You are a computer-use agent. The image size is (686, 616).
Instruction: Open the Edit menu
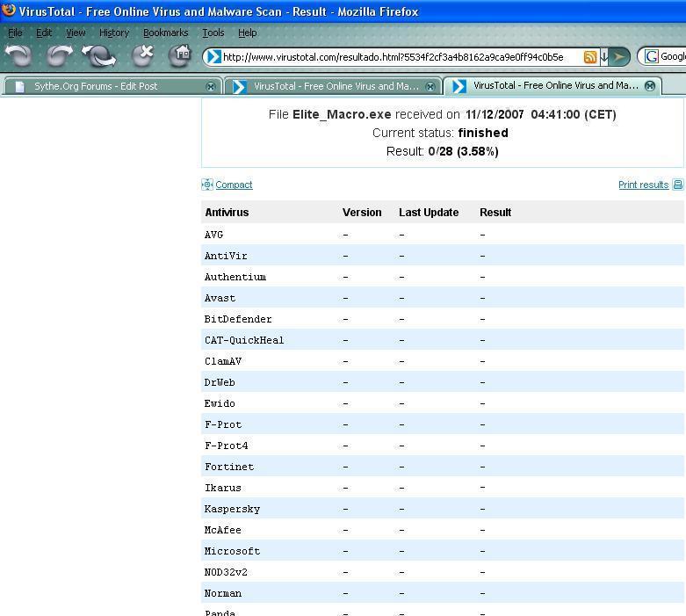pos(44,33)
